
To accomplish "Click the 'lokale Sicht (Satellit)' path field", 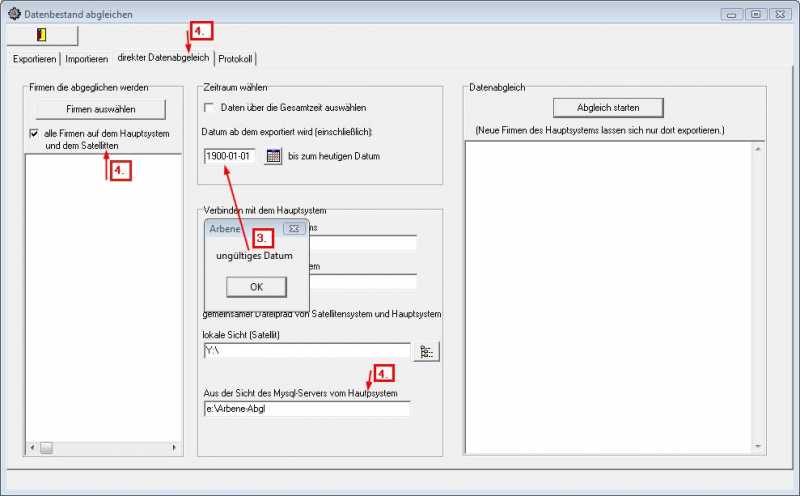I will tap(306, 351).
